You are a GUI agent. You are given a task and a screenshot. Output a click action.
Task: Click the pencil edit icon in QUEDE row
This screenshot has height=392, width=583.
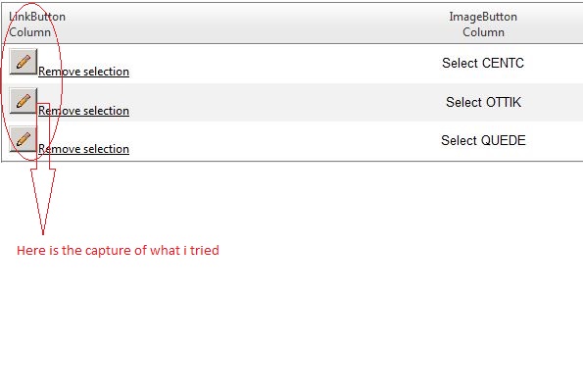24,139
